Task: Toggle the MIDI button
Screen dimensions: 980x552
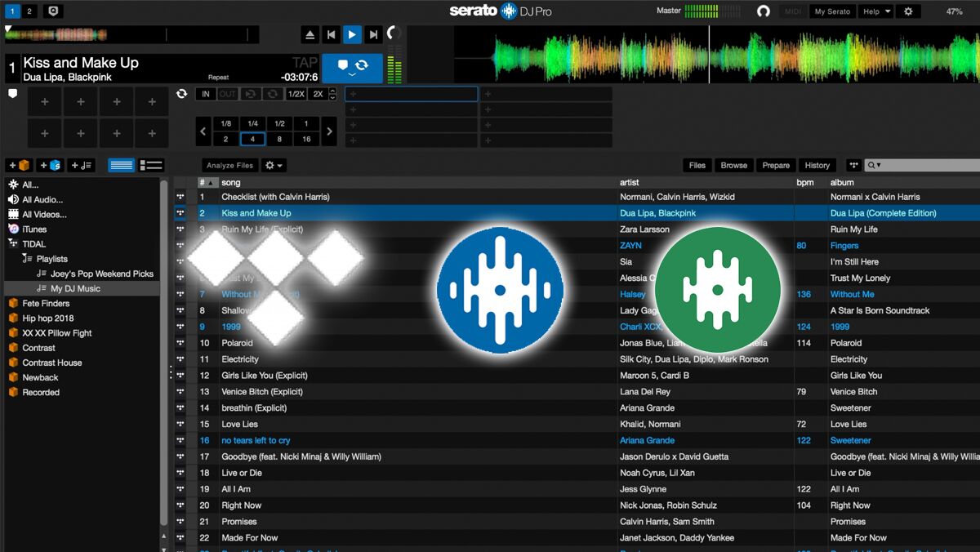Action: tap(792, 11)
